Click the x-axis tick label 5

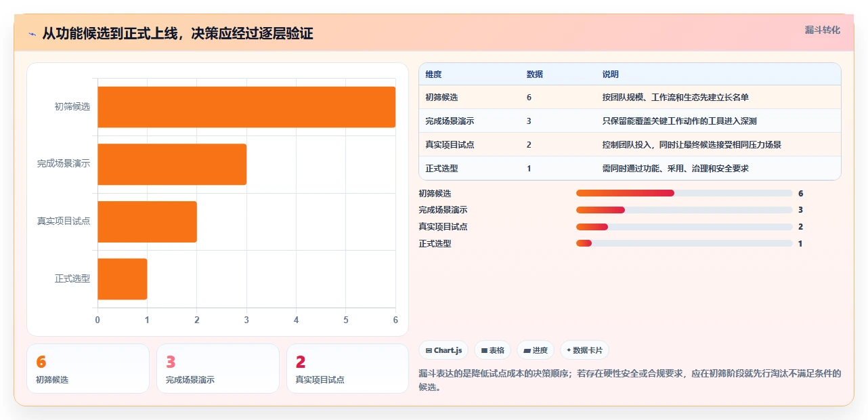(346, 320)
